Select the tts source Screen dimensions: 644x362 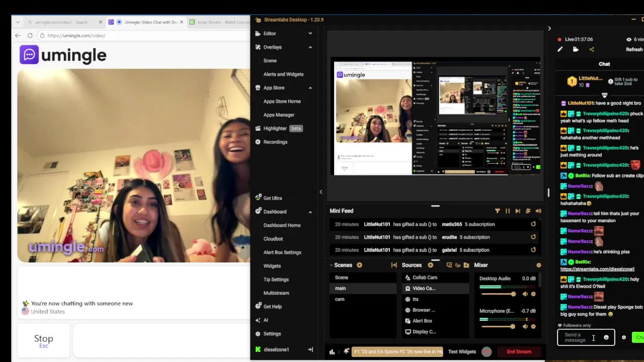point(436,299)
